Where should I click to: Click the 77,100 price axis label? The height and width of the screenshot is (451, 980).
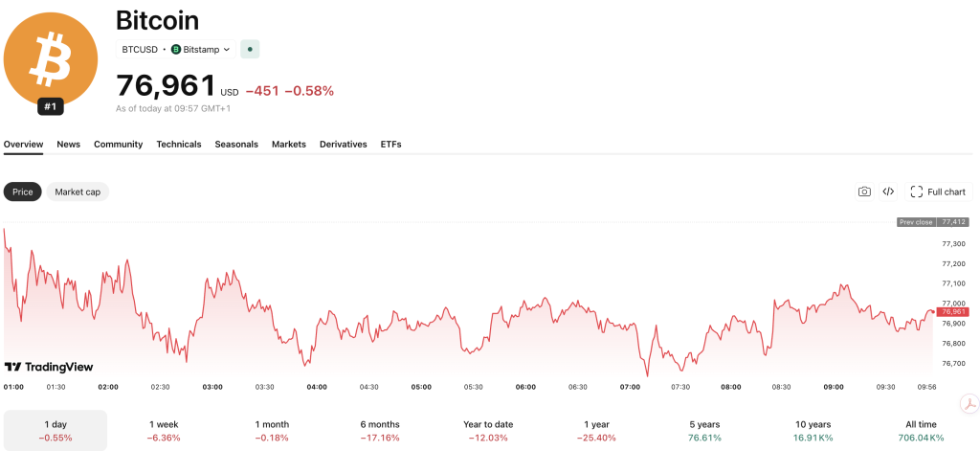954,283
